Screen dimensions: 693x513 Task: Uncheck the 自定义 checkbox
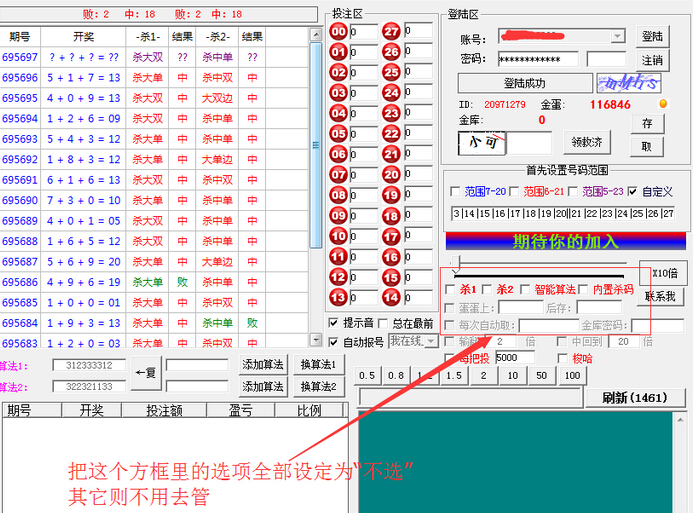point(632,191)
